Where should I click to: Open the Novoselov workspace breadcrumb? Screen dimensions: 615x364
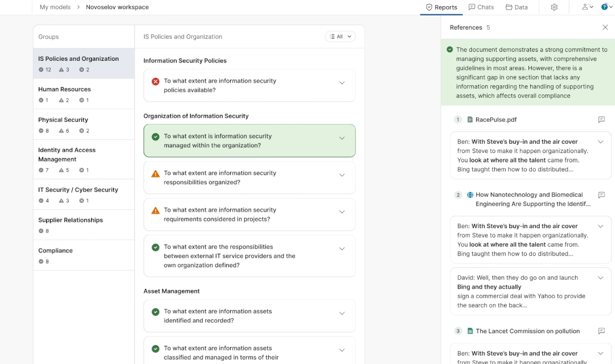117,7
